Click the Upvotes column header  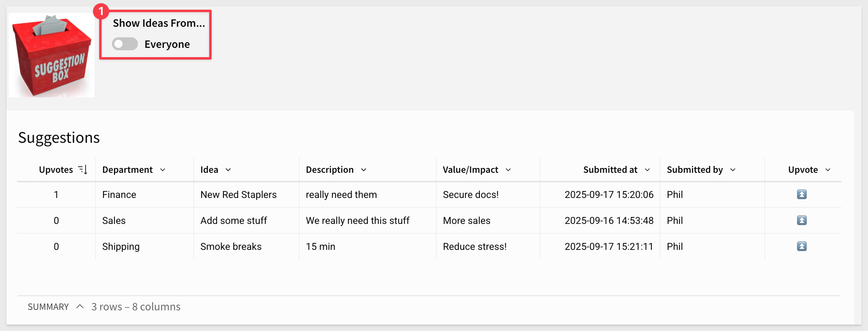[x=56, y=170]
